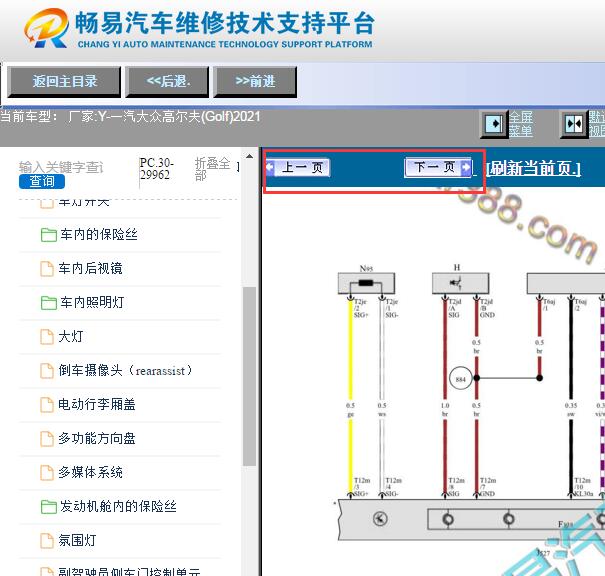The width and height of the screenshot is (605, 576).
Task: Click document icon beside 倒车摄像头
Action: tap(47, 371)
